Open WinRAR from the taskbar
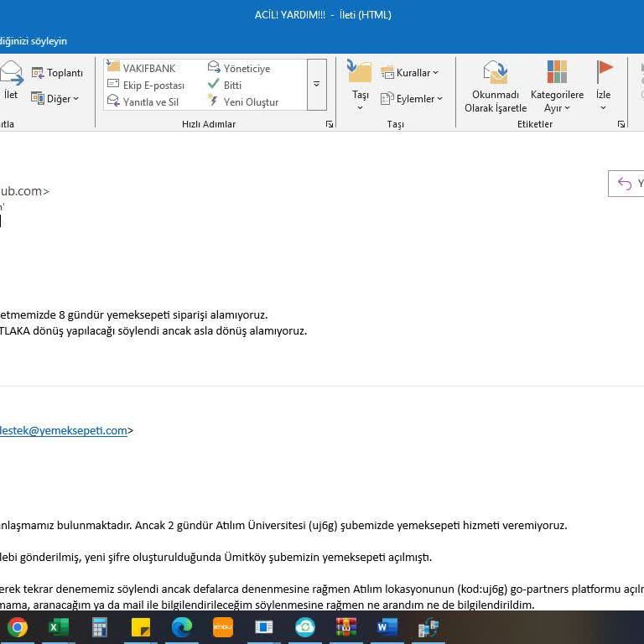644x644 pixels. pyautogui.click(x=346, y=627)
